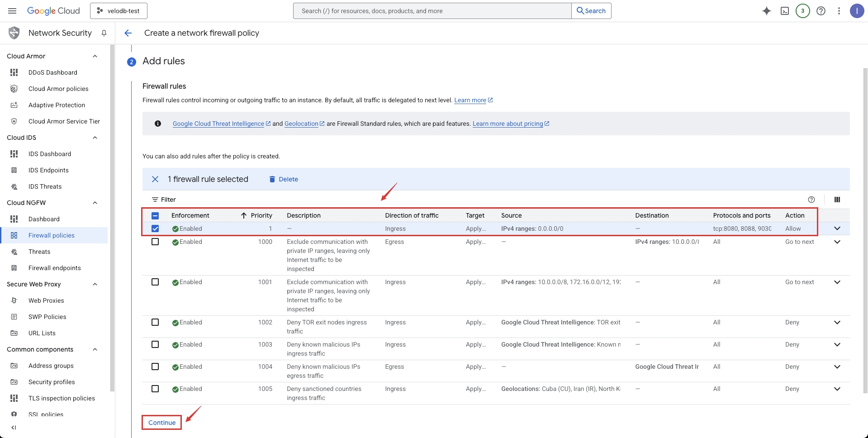Viewport: 868px width, 438px height.
Task: Delete the selected firewall rule
Action: coord(284,179)
